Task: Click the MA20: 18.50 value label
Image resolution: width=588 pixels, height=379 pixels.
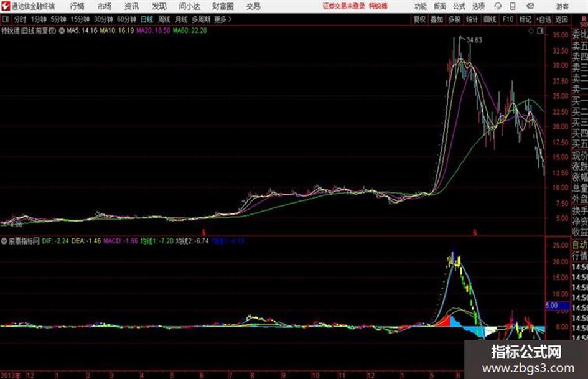Action: coord(153,30)
